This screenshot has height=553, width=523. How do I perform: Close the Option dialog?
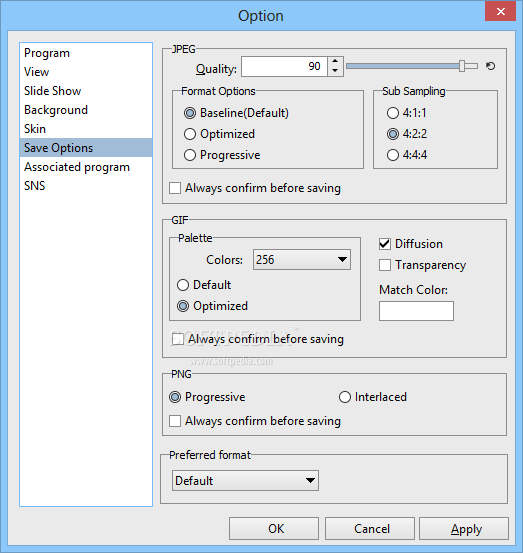click(x=500, y=12)
